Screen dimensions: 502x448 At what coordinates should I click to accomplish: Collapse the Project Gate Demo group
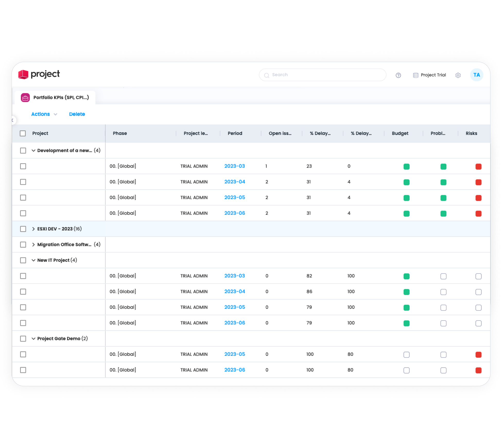[33, 339]
